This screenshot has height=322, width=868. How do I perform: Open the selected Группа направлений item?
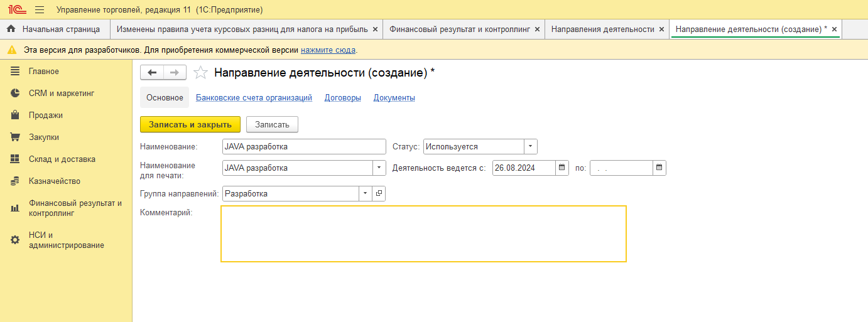click(379, 194)
